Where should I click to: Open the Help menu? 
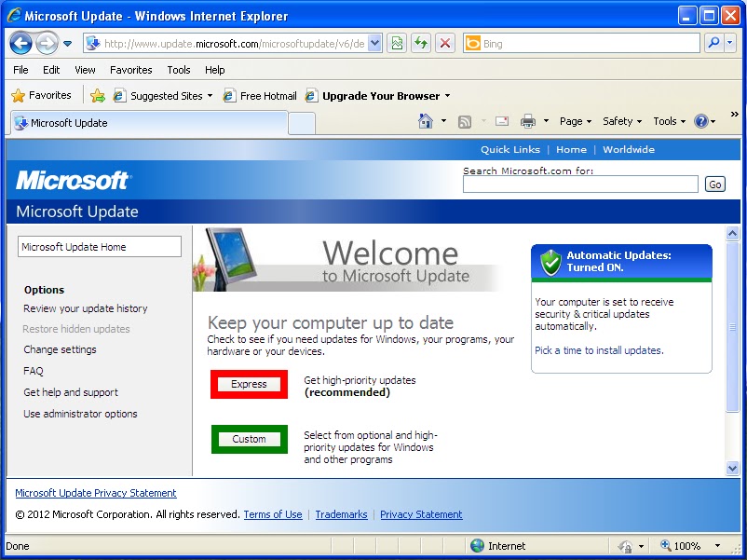tap(215, 70)
